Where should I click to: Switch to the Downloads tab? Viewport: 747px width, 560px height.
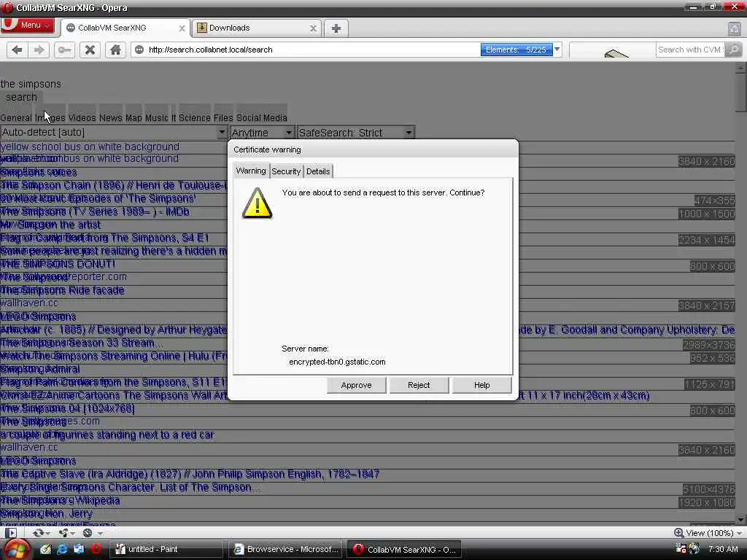coord(256,28)
